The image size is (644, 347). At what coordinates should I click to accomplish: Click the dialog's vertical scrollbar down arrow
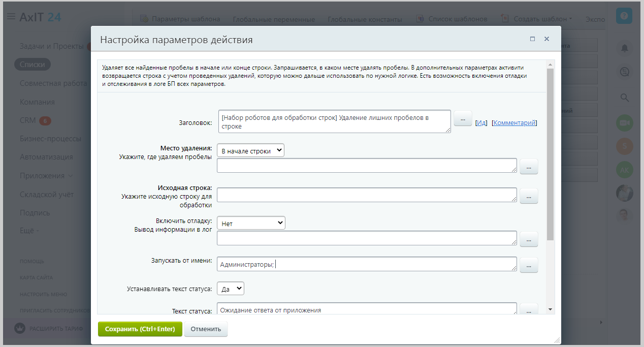(x=550, y=309)
